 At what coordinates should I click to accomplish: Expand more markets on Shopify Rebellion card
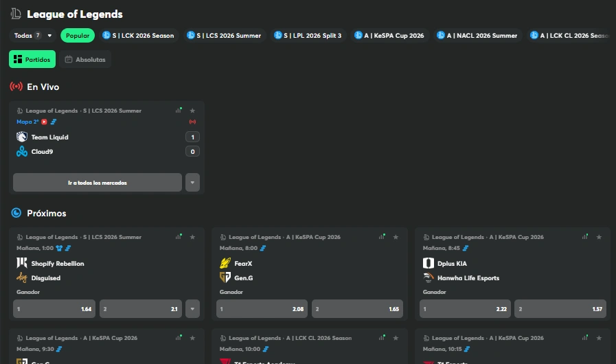point(192,309)
